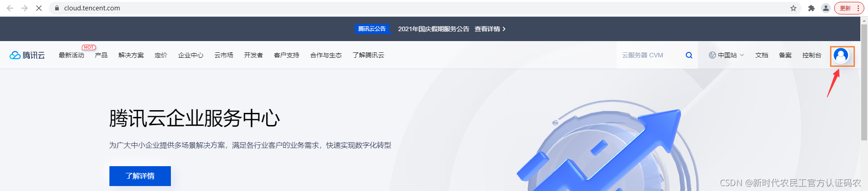Screen dimensions: 868x191
Task: Open 解决方案 menu
Action: (x=131, y=55)
